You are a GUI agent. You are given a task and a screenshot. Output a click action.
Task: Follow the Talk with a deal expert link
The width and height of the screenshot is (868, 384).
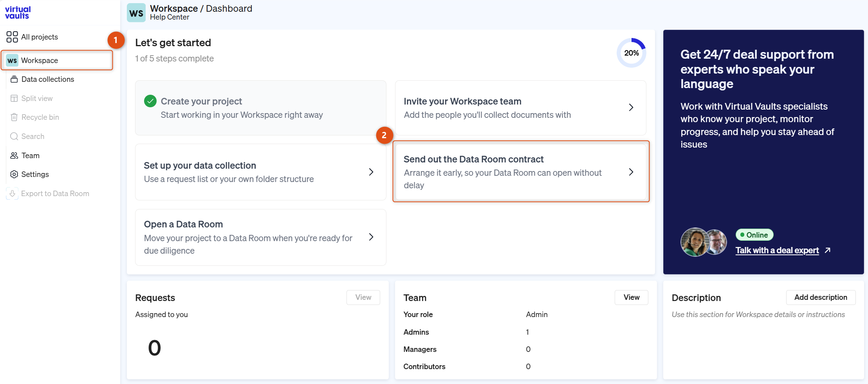tap(777, 251)
